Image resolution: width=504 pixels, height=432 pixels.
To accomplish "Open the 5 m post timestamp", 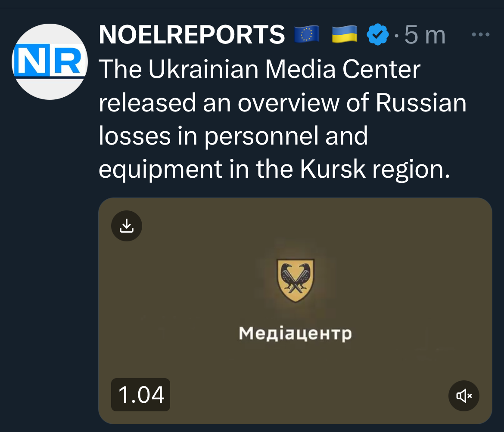I will (x=425, y=35).
